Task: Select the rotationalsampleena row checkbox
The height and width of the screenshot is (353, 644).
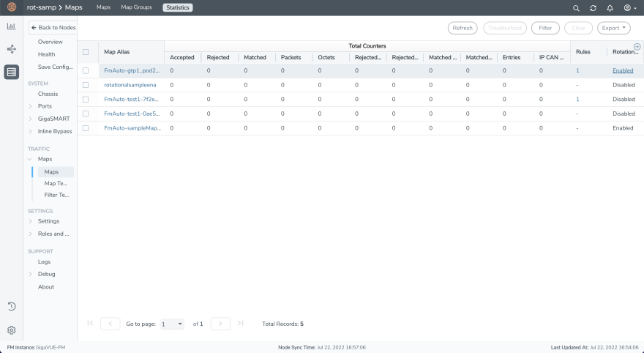Action: [86, 85]
